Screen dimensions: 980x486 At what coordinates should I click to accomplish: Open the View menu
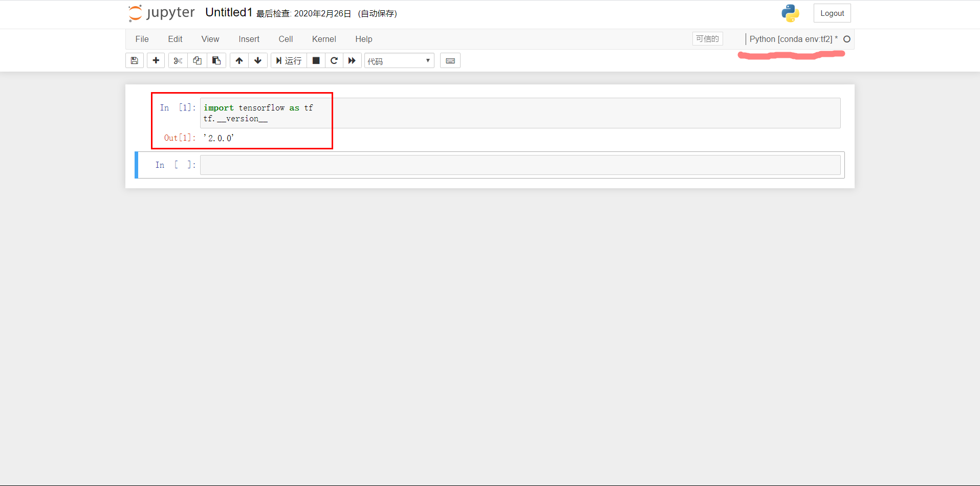(210, 39)
